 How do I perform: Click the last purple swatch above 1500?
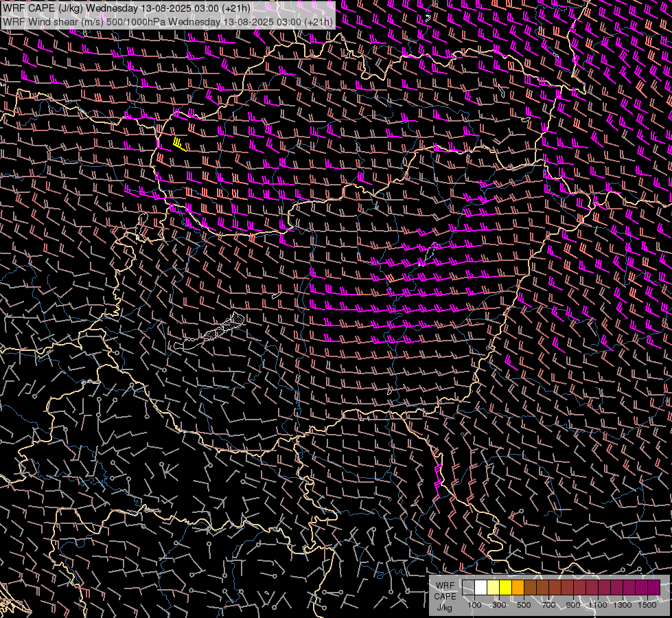pyautogui.click(x=654, y=588)
